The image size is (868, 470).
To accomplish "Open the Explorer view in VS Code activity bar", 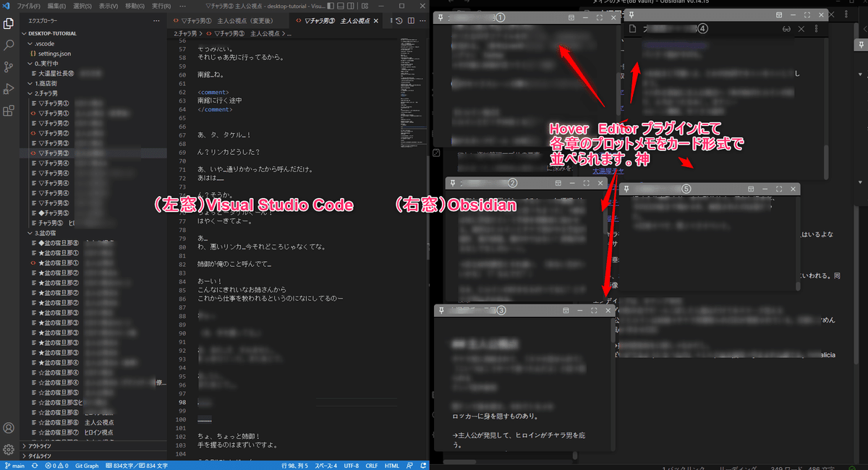I will click(x=9, y=23).
